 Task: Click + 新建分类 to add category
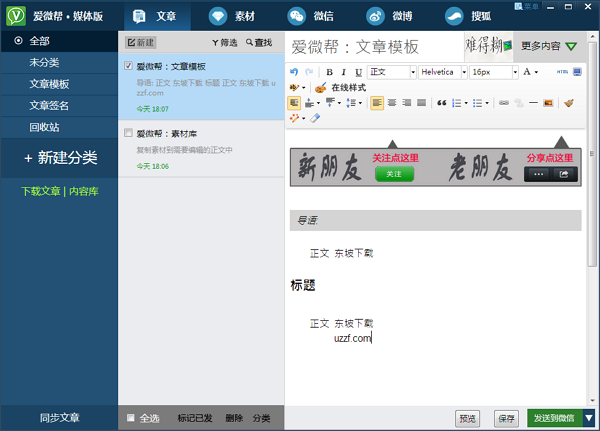tap(60, 158)
